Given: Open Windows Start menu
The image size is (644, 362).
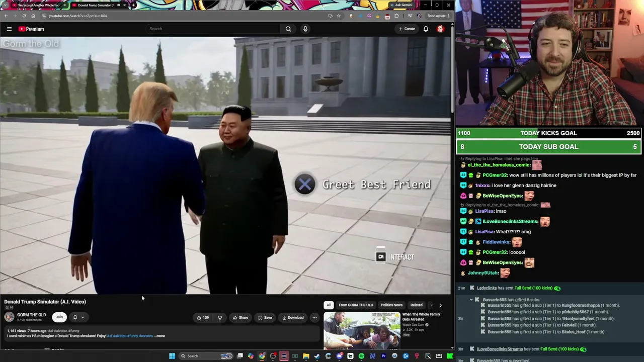Looking at the screenshot, I should coord(172,356).
